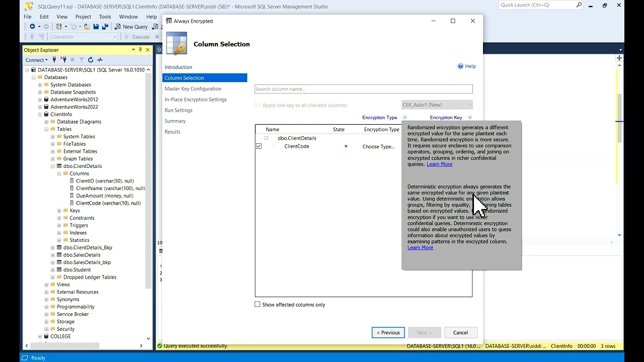Click the expand toolbar plus icon at far right

pos(619,58)
